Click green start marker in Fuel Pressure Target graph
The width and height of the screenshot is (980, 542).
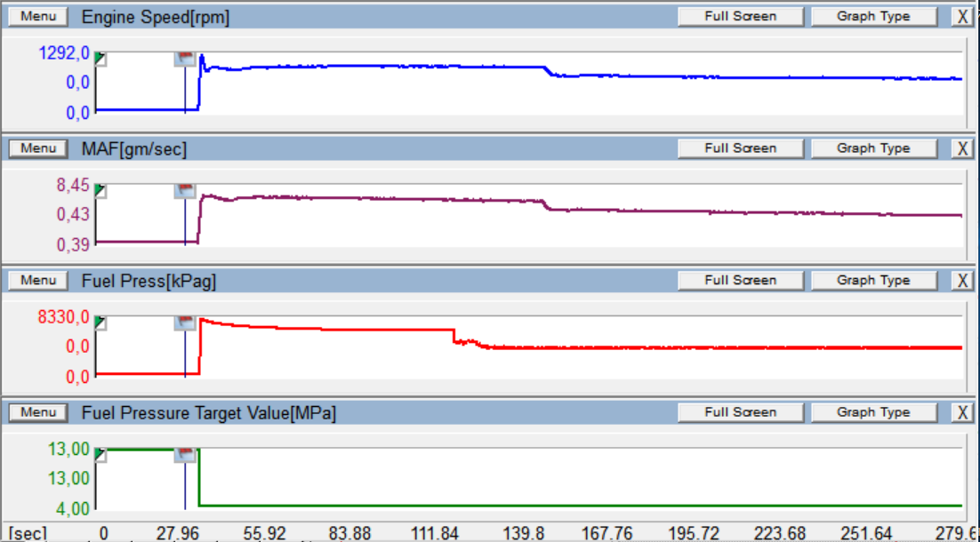click(100, 455)
